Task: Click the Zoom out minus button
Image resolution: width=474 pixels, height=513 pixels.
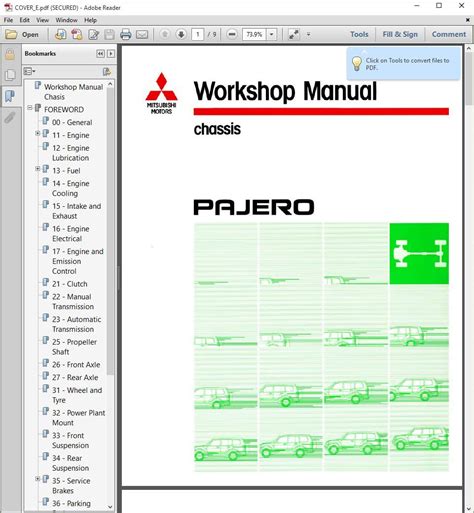Action: tap(232, 34)
